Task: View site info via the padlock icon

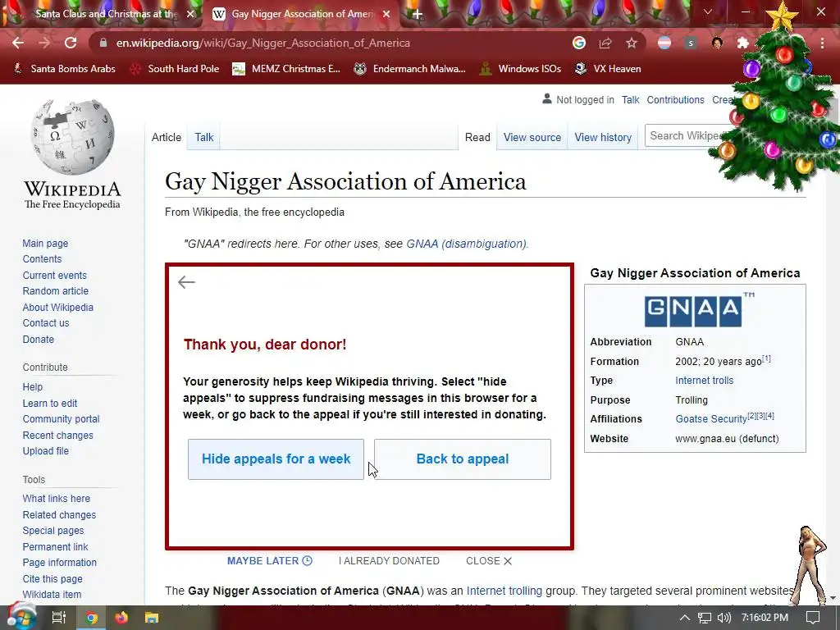Action: (103, 43)
